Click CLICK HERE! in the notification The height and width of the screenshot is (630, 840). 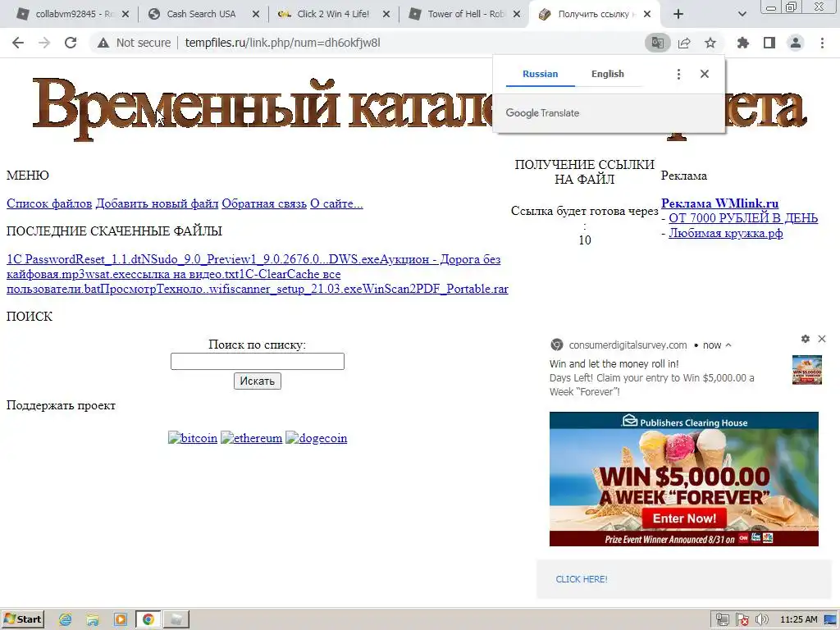(582, 579)
